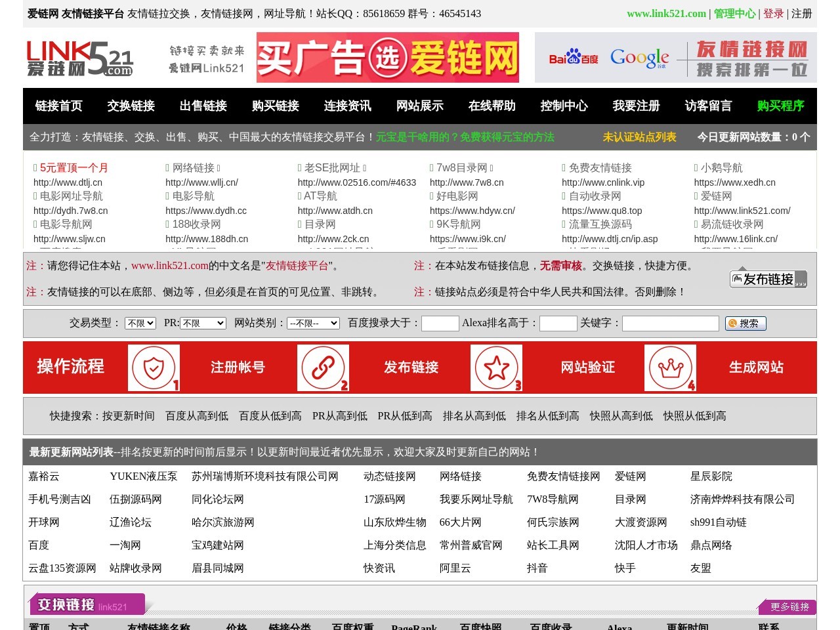Click the LINK521 爱链网 logo

(79, 58)
